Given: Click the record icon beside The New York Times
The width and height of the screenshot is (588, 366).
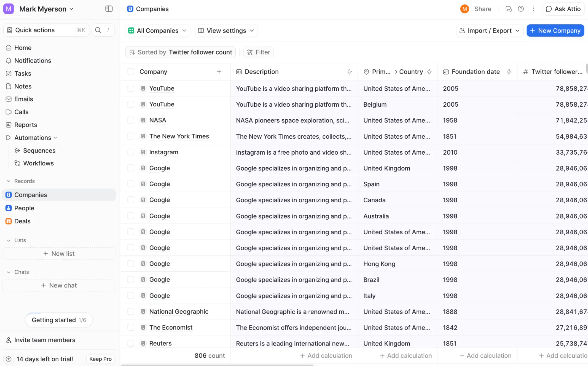Looking at the screenshot, I should pos(143,136).
